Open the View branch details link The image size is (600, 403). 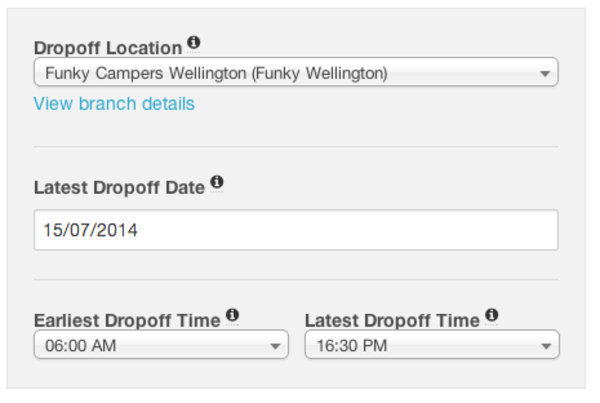coord(114,104)
